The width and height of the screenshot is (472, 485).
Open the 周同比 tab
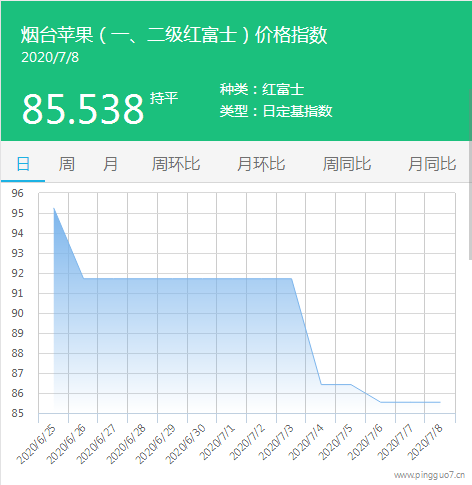[347, 164]
